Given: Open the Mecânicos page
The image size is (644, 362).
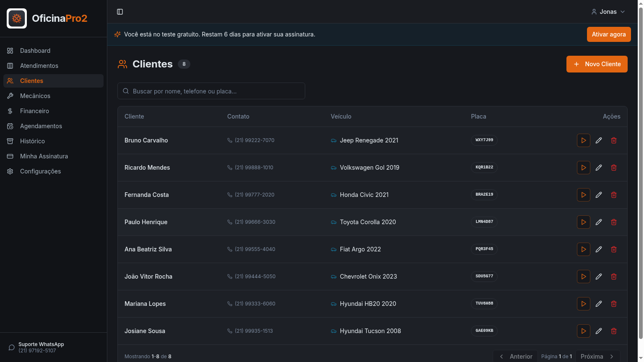Looking at the screenshot, I should (x=53, y=96).
